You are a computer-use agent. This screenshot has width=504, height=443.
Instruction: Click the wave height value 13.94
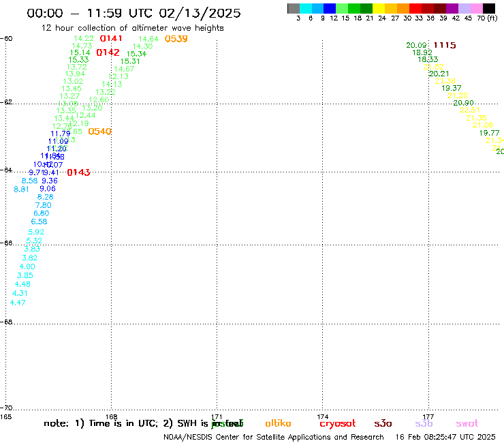pos(75,74)
